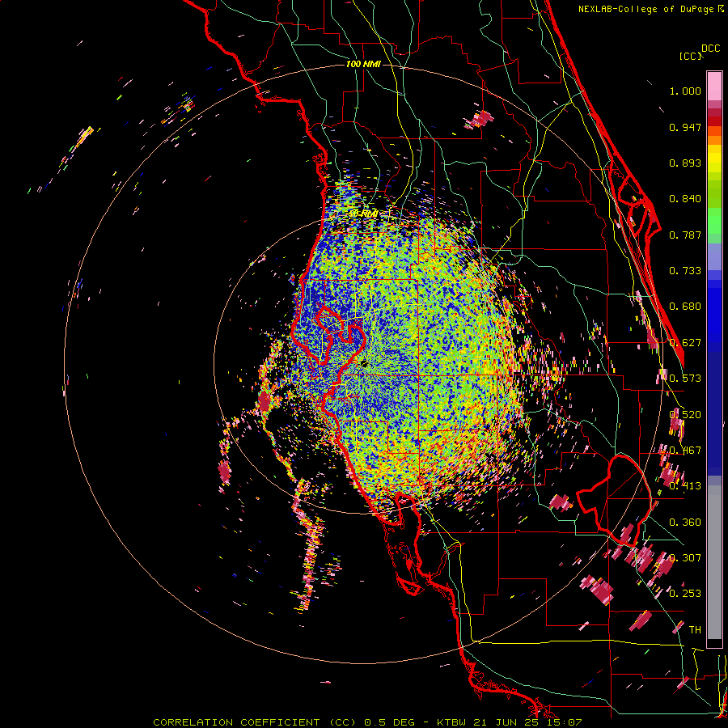Viewport: 728px width, 728px height.
Task: Click the [CC] units label
Action: (691, 56)
